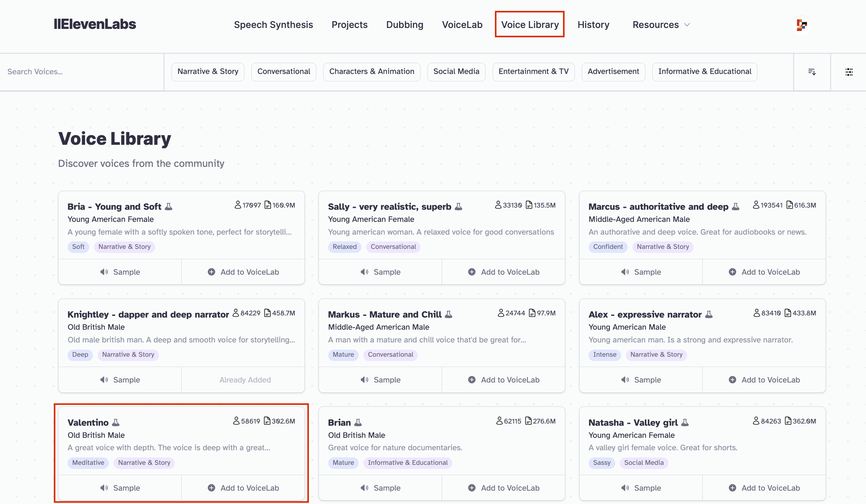Screen dimensions: 866x504
Task: Open the Dubbing page
Action: click(x=405, y=24)
